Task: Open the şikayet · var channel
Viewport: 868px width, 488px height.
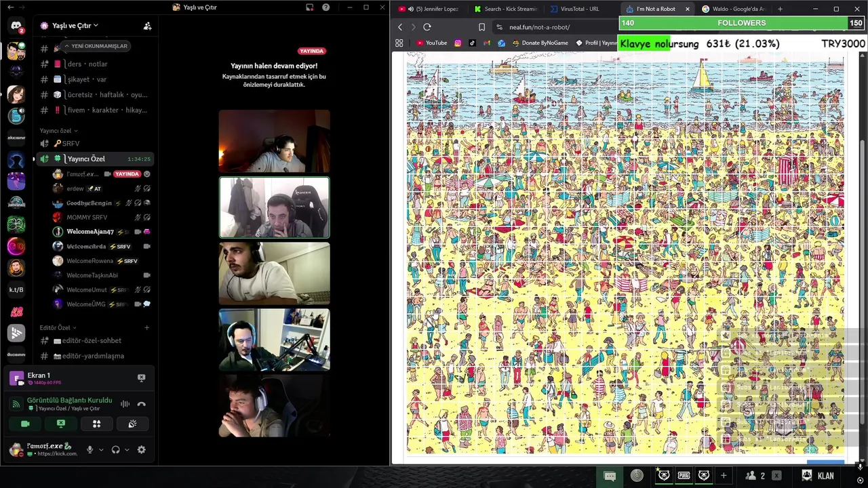Action: (95, 79)
